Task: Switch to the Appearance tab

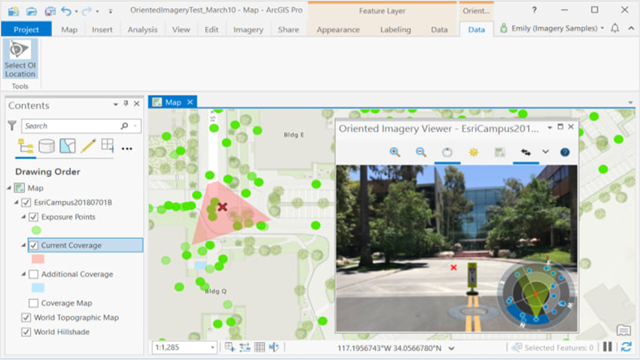Action: coord(338,29)
